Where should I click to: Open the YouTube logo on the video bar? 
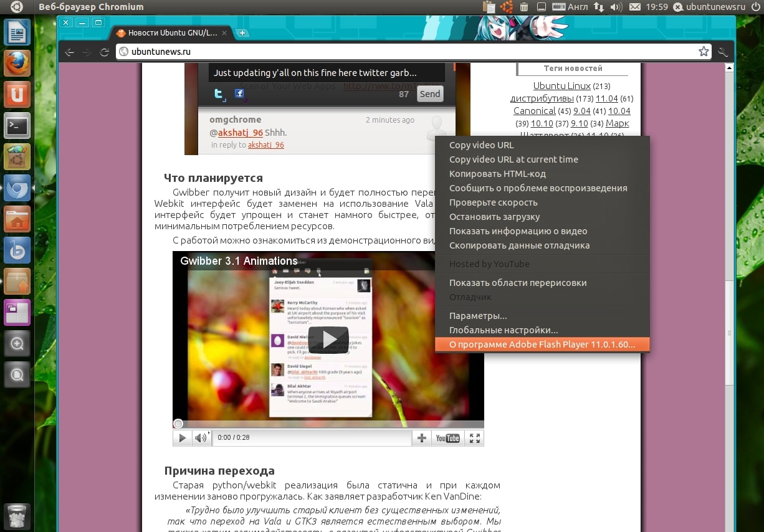pos(447,438)
